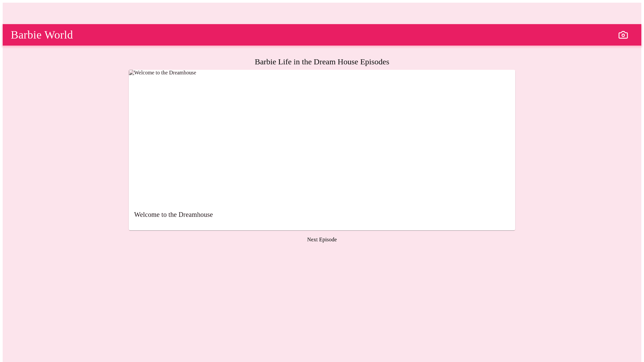
Task: Tap the photo capture icon at top right
Action: (623, 35)
